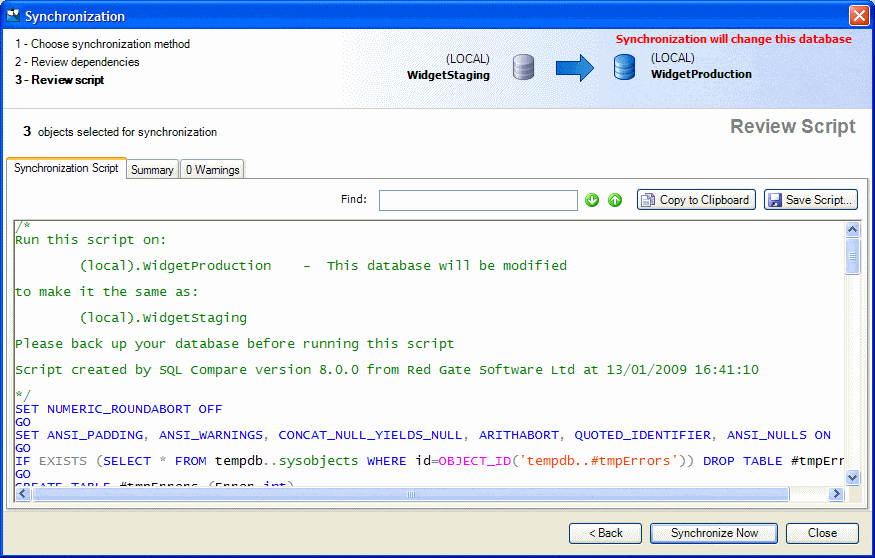Screen dimensions: 875x558
Task: Click the Synchronization window title icon
Action: point(13,16)
